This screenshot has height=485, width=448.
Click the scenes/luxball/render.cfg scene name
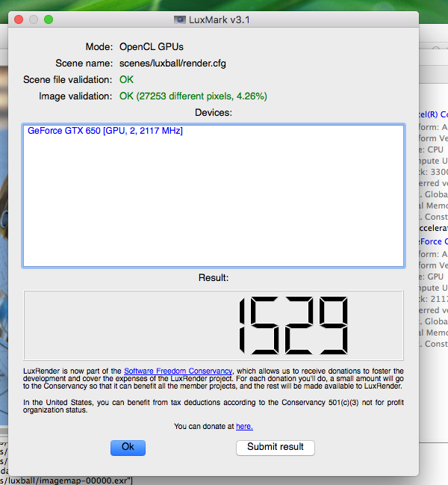pyautogui.click(x=172, y=64)
